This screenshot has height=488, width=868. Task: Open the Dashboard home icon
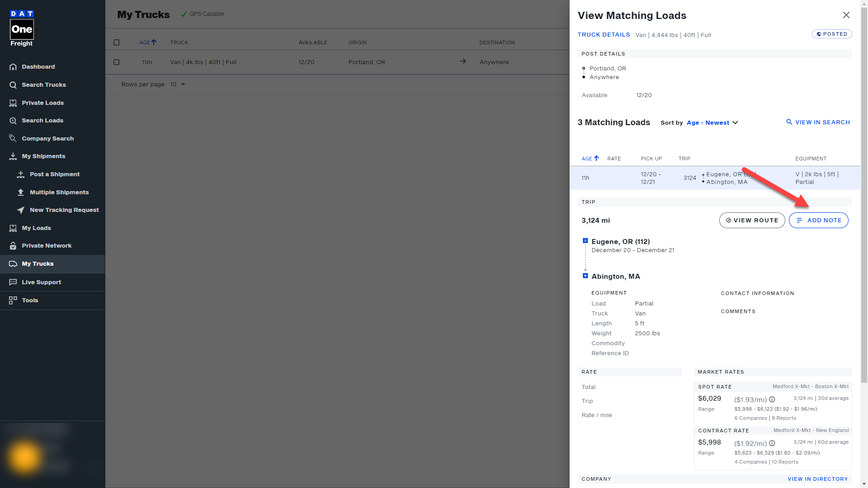pos(13,67)
